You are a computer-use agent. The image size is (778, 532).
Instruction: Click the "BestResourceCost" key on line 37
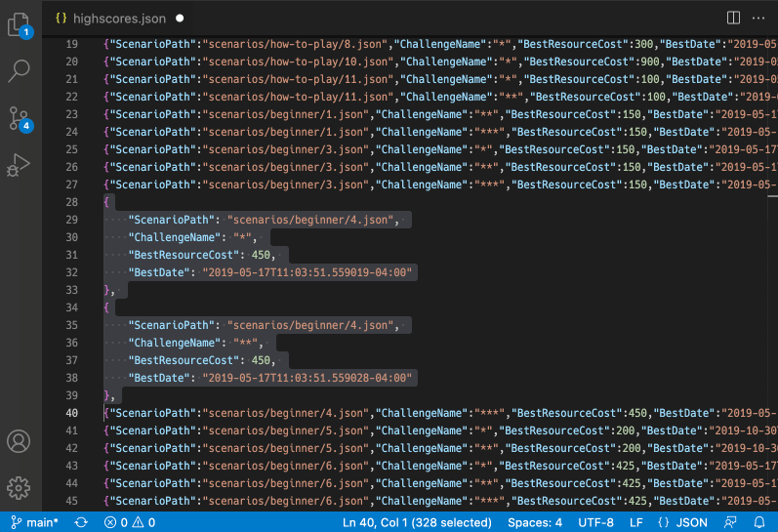pos(184,360)
